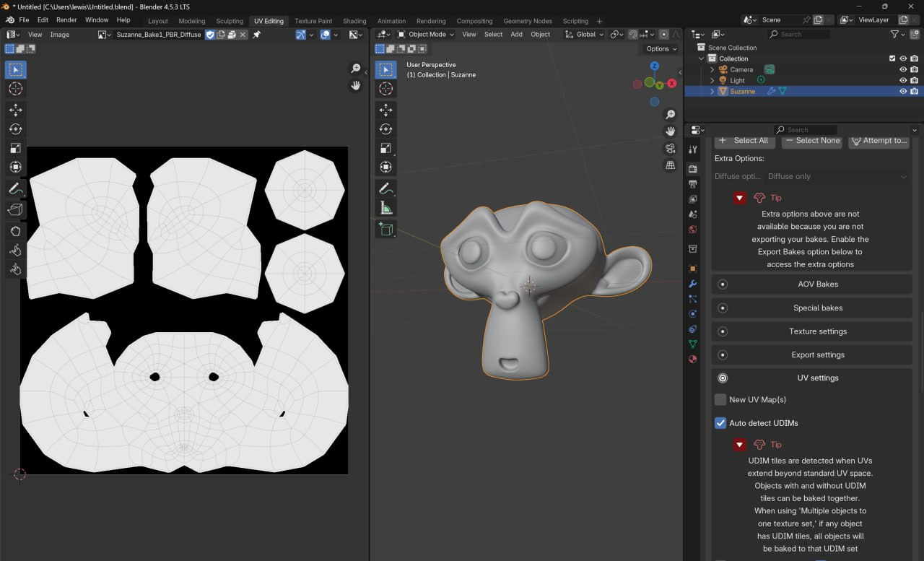Select the Add Cube tool
Image resolution: width=924 pixels, height=561 pixels.
(386, 229)
